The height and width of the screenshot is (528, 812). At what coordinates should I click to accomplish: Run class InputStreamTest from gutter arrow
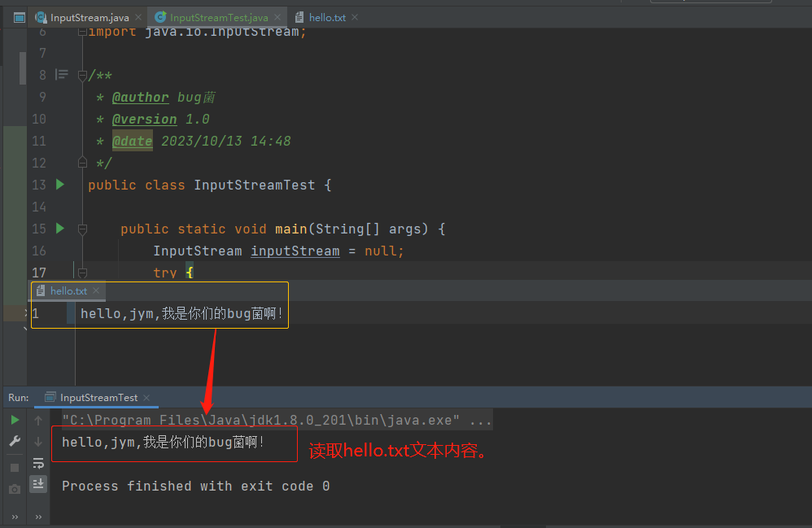[60, 185]
